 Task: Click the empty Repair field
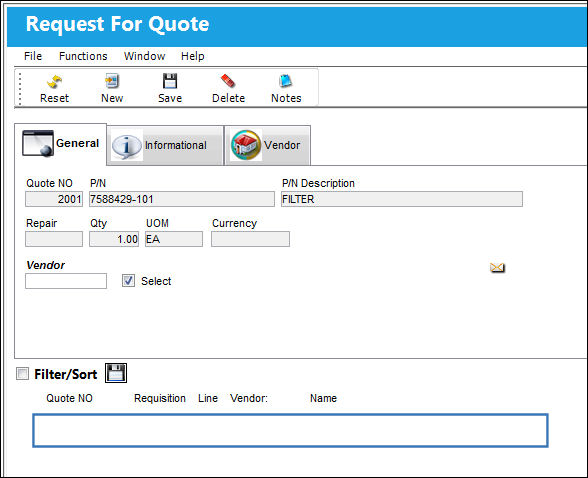(54, 239)
